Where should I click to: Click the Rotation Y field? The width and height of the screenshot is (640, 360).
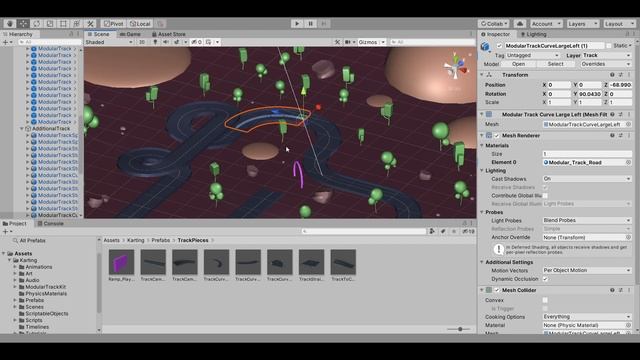tap(590, 94)
